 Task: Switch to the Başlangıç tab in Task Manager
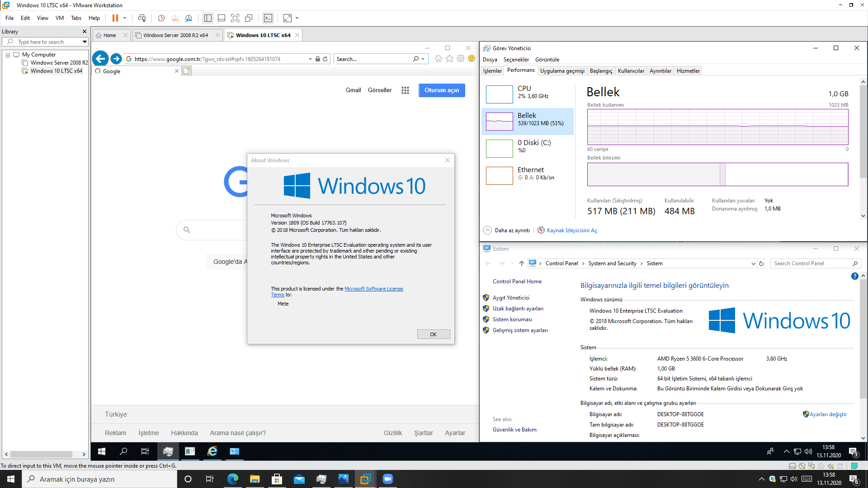pyautogui.click(x=601, y=71)
